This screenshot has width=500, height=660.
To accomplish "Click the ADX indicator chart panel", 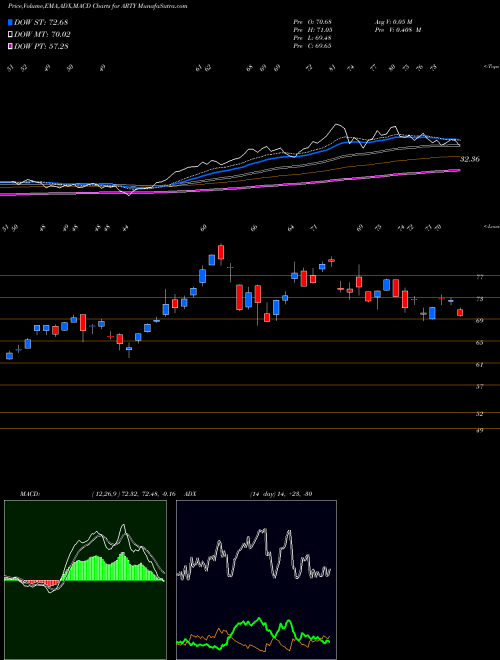I will (x=256, y=580).
